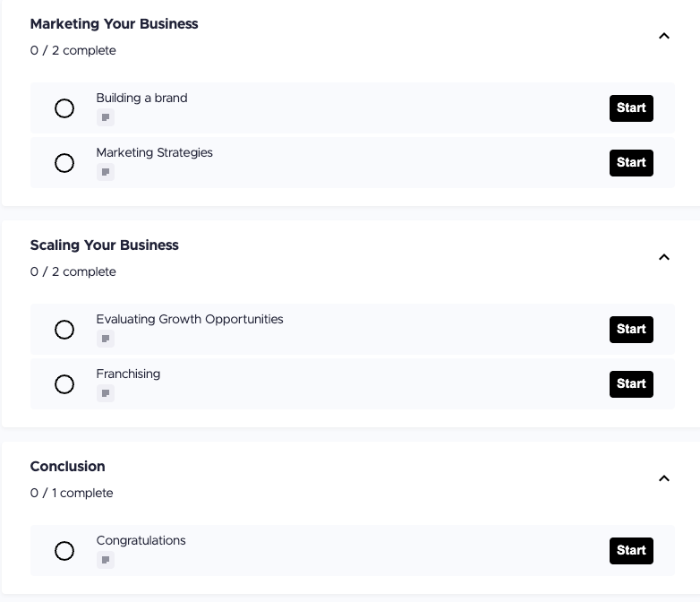The width and height of the screenshot is (700, 602).
Task: Toggle the Franchising lesson completion circle
Action: 64,384
